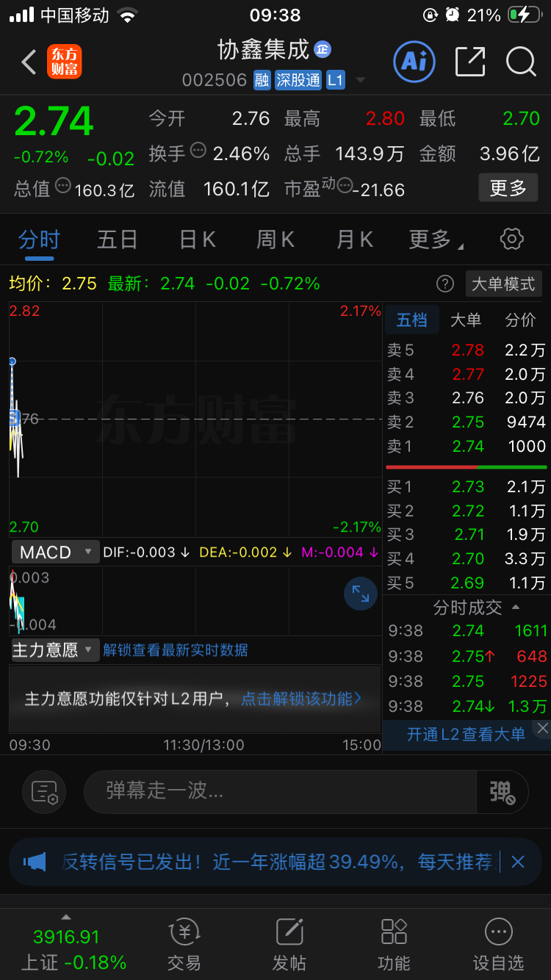Open the 东方财富 logo home
Viewport: 551px width, 980px height.
tap(65, 62)
